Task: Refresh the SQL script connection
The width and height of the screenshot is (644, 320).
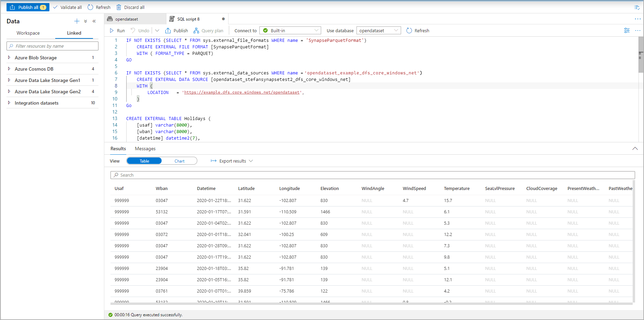Action: [409, 31]
